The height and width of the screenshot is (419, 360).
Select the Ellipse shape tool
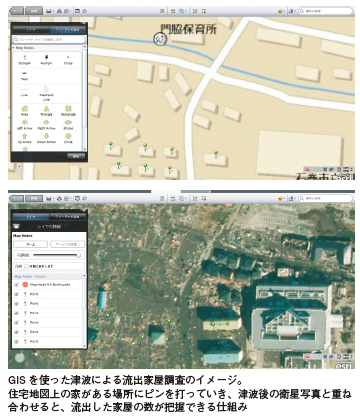[x=68, y=124]
